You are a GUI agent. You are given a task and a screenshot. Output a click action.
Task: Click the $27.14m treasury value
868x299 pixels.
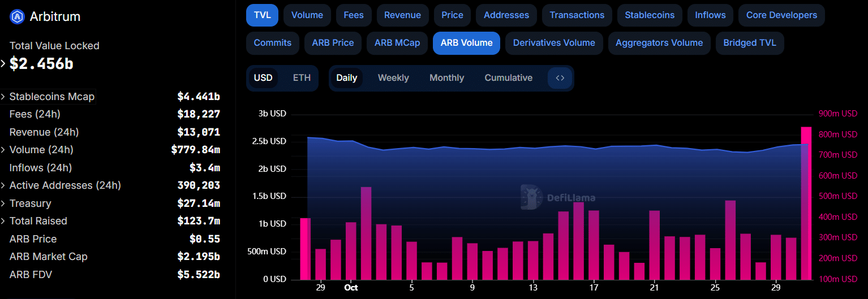(x=199, y=203)
